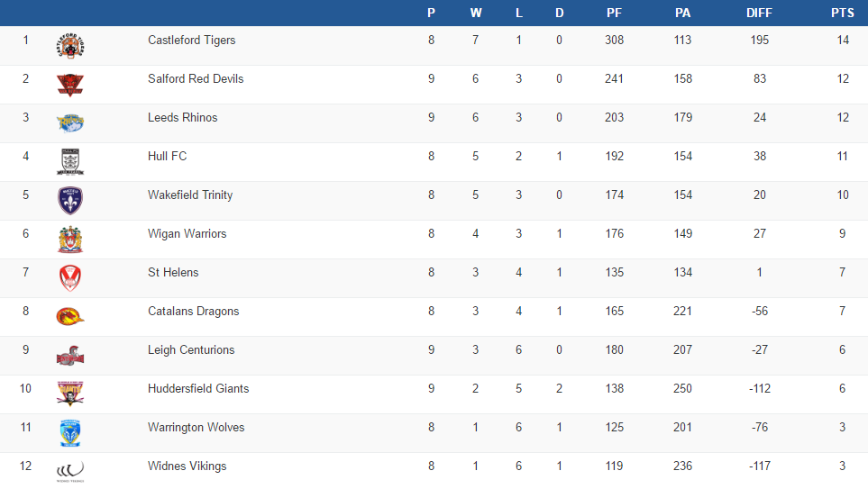Click the W wins column header
This screenshot has height=489, width=868.
pos(476,14)
